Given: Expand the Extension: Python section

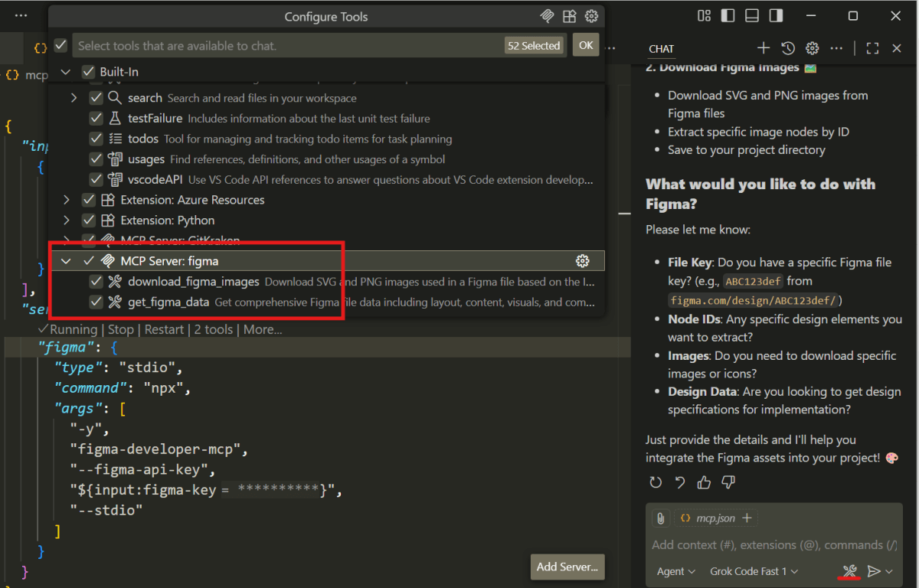Looking at the screenshot, I should (x=66, y=220).
